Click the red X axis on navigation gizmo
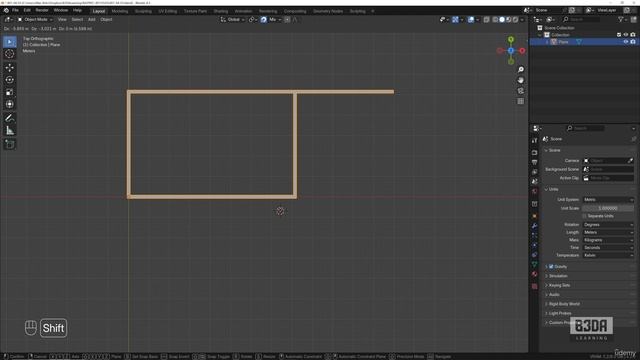Screen dimensions: 640x360 click(x=522, y=51)
